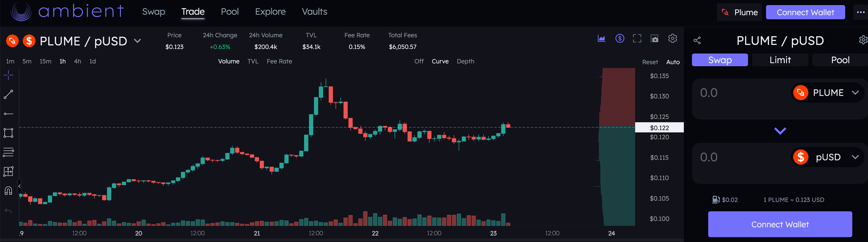Open chart settings gear icon
The height and width of the screenshot is (242, 868).
(672, 38)
